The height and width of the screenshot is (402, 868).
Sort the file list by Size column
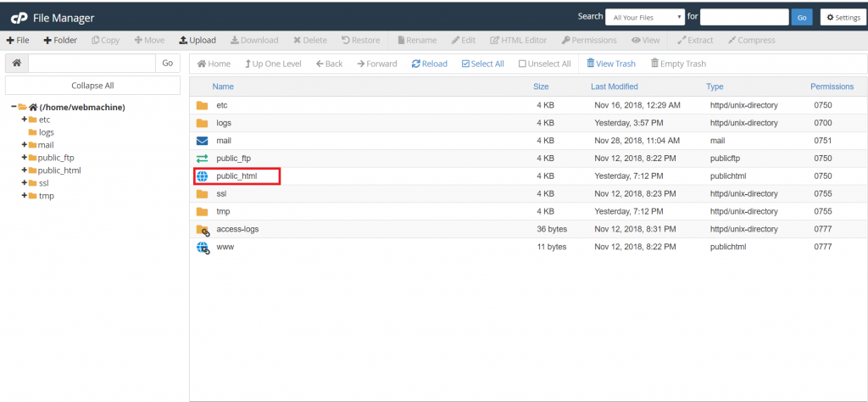coord(541,87)
